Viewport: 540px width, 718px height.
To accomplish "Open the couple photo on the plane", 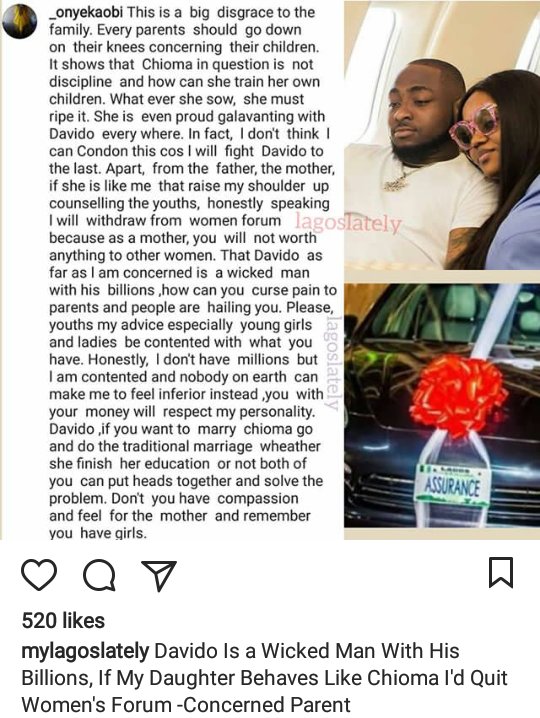I will click(x=442, y=136).
